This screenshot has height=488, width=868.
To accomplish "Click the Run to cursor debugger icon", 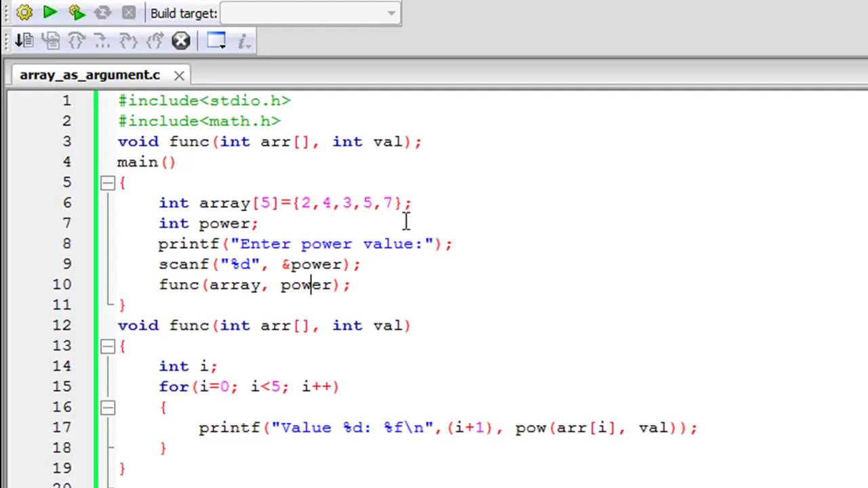I will [x=24, y=41].
